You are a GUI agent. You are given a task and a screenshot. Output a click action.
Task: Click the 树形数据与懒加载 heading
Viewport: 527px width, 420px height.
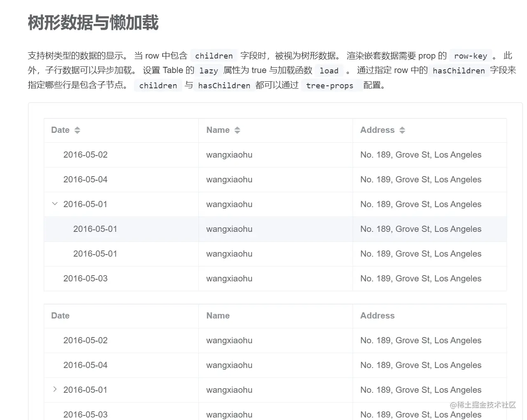(x=93, y=22)
